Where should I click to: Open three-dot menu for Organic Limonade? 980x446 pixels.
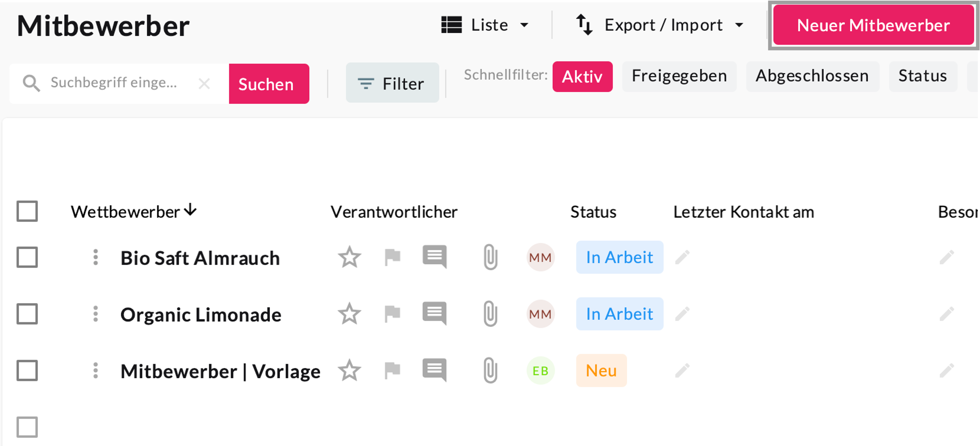(x=96, y=314)
